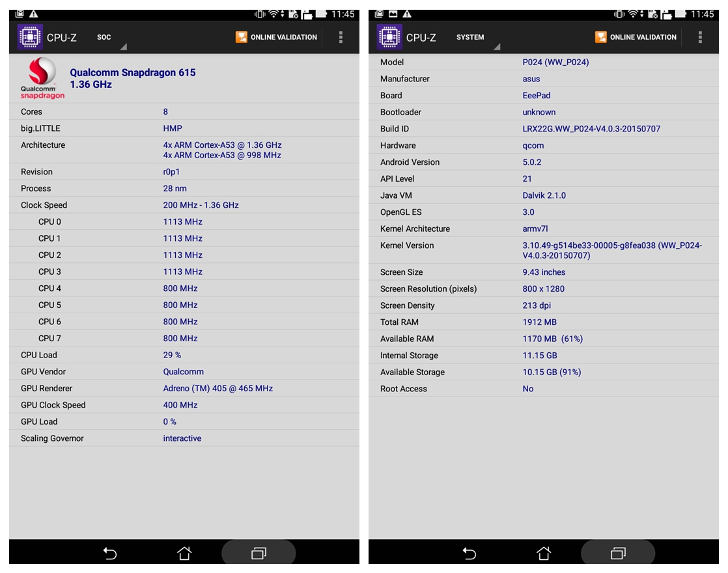
Task: Select Kernel Version string
Action: tap(612, 250)
